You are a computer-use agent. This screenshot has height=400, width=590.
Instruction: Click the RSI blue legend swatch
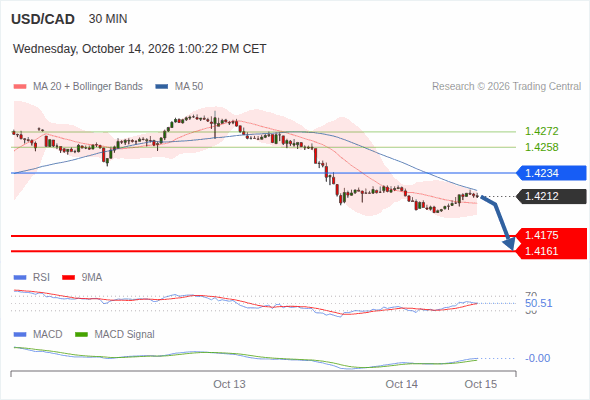20,278
